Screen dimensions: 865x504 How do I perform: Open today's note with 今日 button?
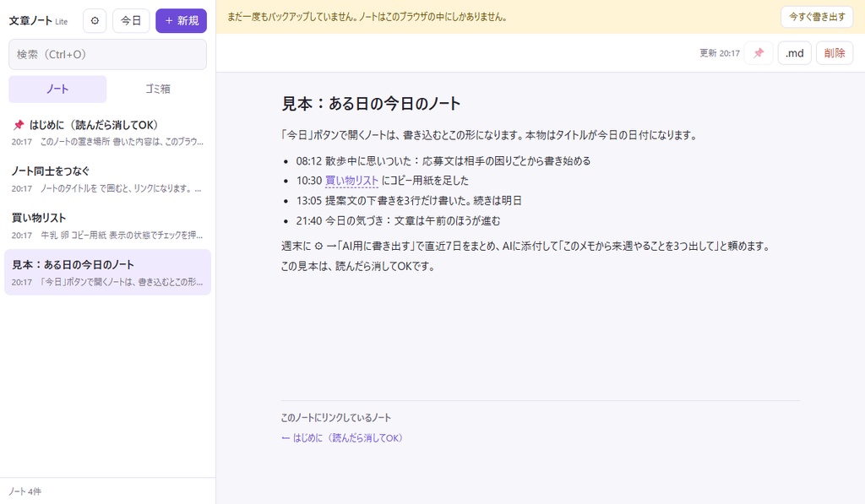click(x=131, y=21)
